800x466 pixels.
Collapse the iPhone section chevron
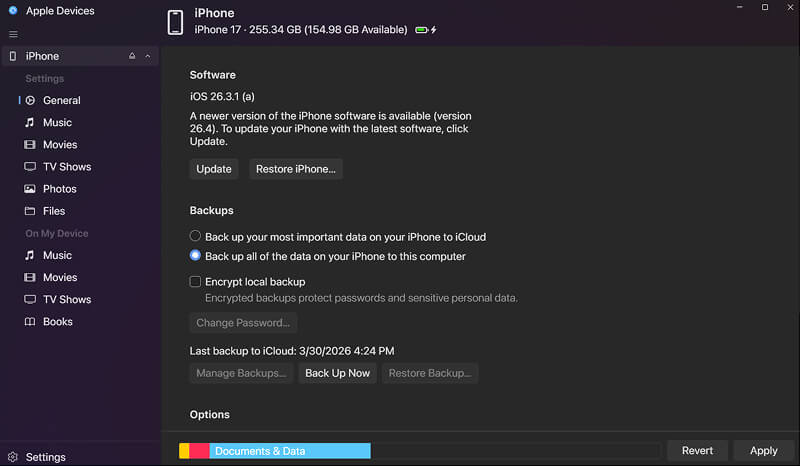[147, 56]
